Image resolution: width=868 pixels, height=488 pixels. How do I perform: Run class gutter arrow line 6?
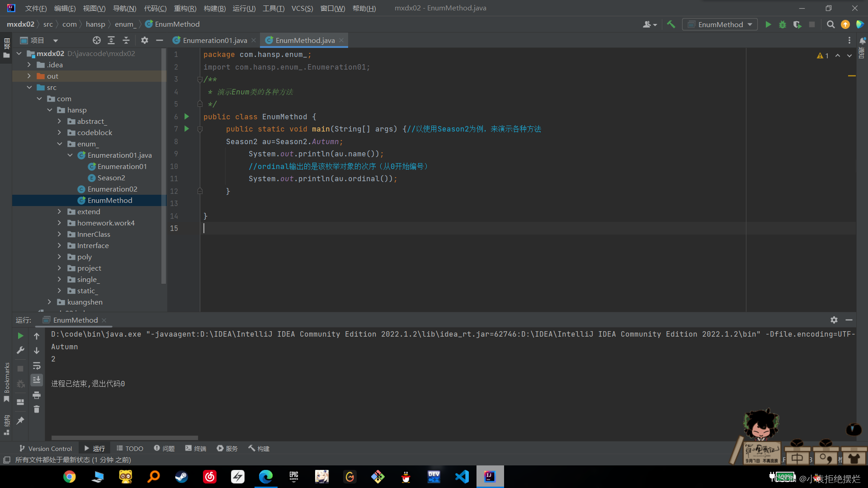point(186,117)
